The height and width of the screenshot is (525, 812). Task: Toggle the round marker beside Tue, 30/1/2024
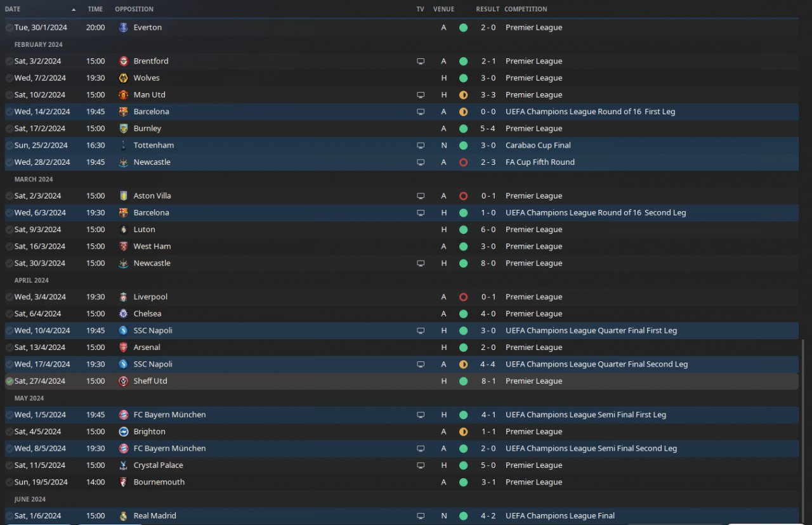click(9, 28)
